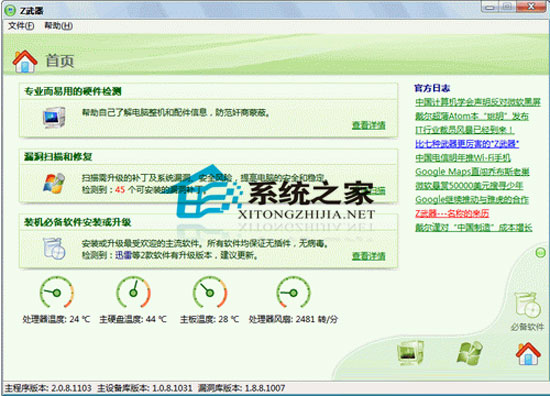The width and height of the screenshot is (550, 396).
Task: Click the 专业而易用的硬件检测 heading
Action: [x=73, y=92]
